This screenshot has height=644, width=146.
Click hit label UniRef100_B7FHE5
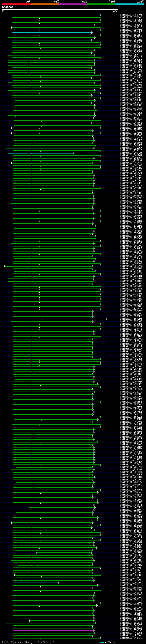click(x=131, y=77)
